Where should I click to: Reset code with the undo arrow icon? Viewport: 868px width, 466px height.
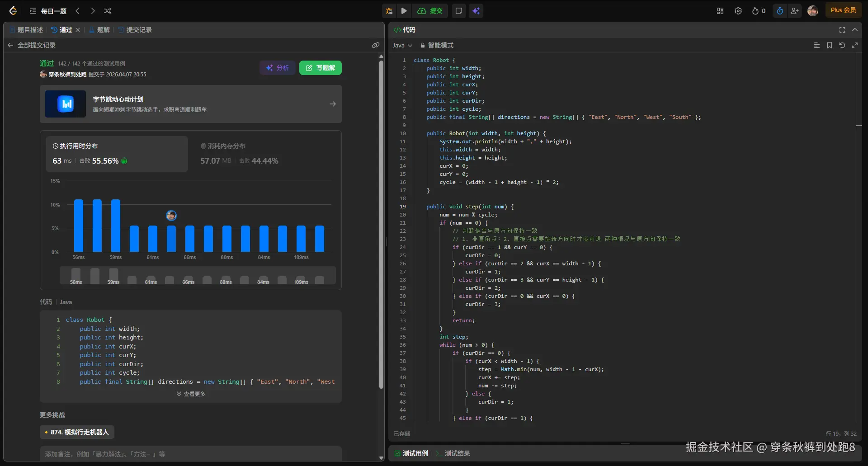pyautogui.click(x=842, y=45)
